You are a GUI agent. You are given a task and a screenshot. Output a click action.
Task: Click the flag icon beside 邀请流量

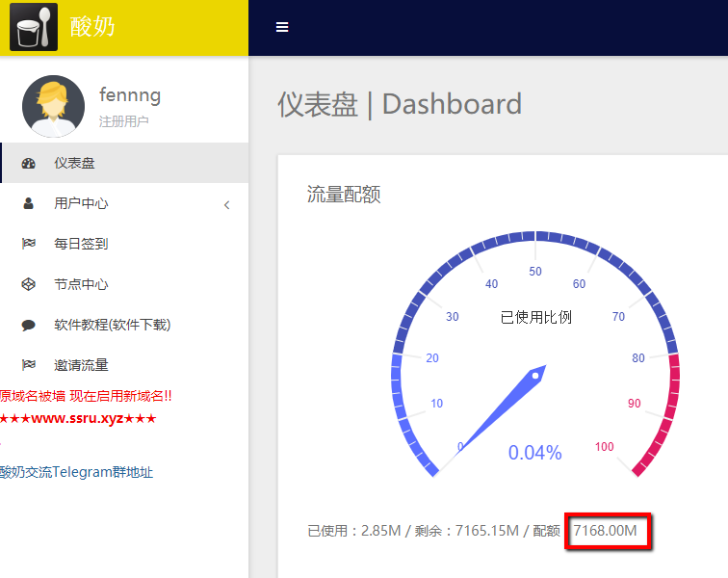tap(28, 366)
